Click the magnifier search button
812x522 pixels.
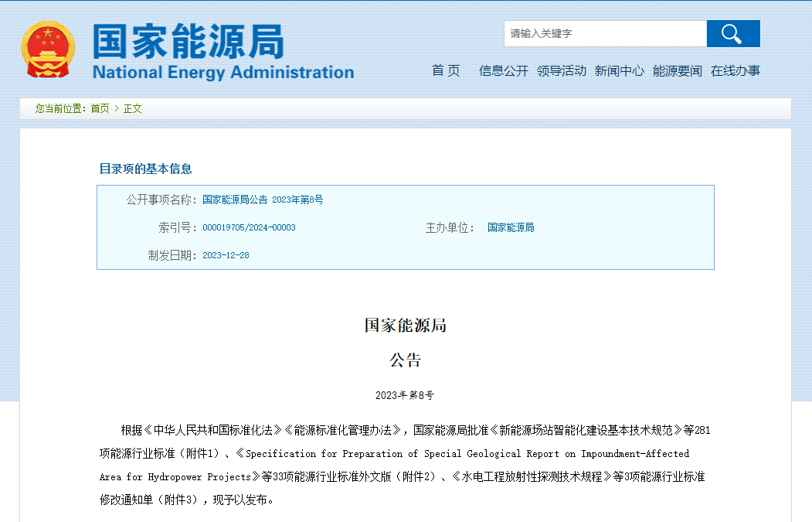[732, 34]
